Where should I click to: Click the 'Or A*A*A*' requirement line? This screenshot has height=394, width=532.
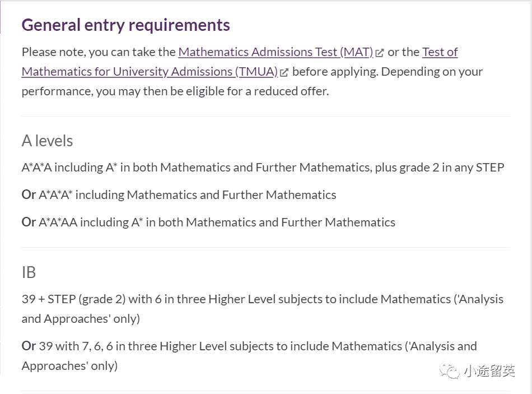pyautogui.click(x=179, y=195)
